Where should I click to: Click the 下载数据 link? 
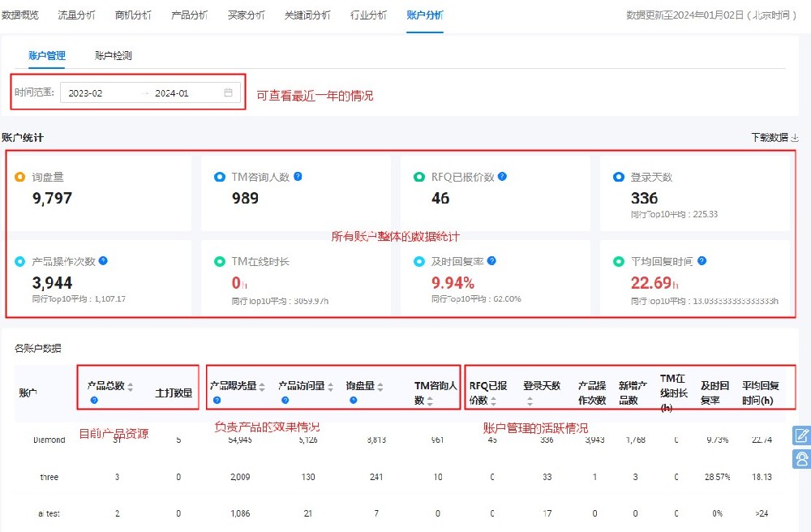[x=770, y=138]
